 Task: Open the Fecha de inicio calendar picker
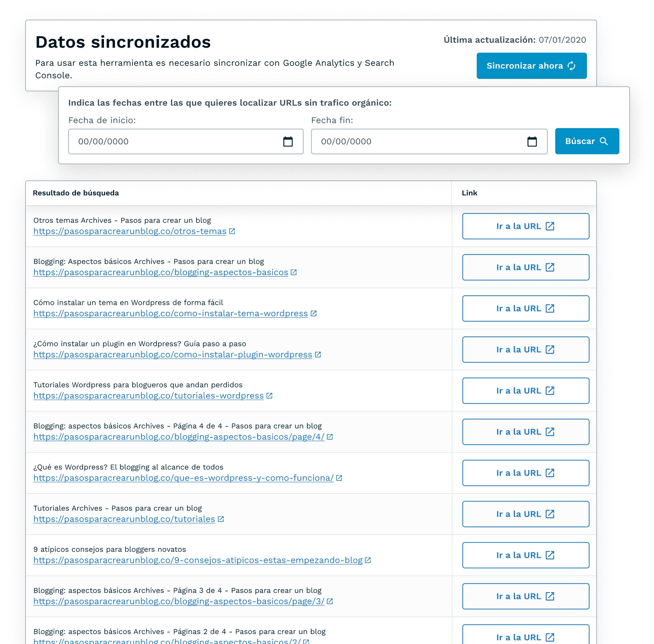coord(288,142)
